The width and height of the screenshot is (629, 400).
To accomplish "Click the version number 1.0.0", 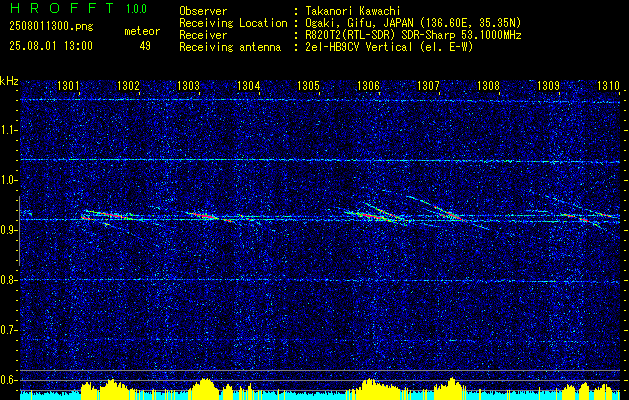I will click(136, 9).
